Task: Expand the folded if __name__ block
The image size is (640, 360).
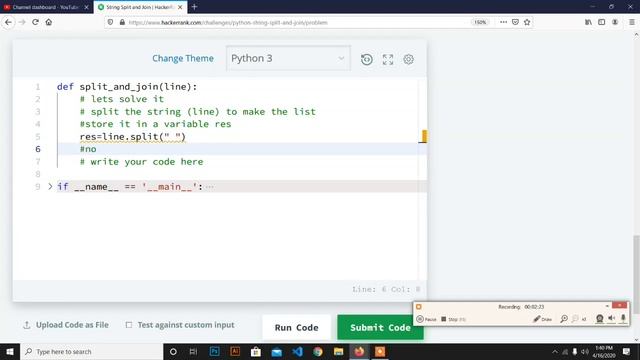Action: [50, 187]
